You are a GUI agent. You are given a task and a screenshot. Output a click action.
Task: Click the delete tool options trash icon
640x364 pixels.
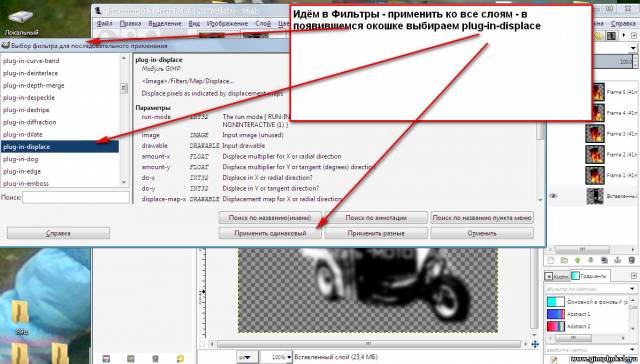coord(155,359)
